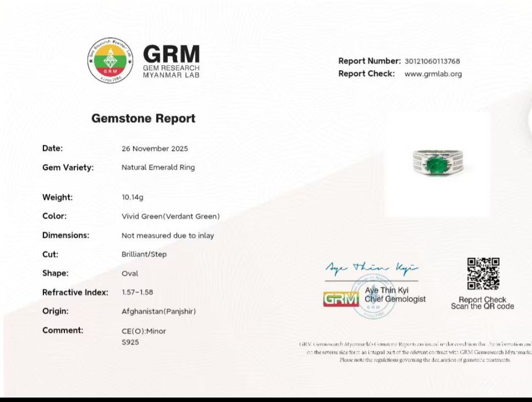Select the date 26 November 2025

click(x=154, y=149)
